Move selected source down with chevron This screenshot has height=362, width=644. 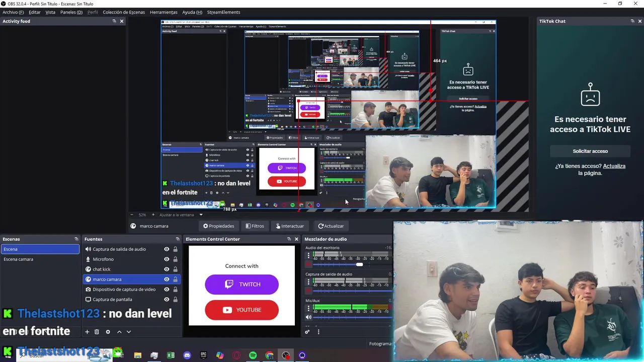coord(129,332)
